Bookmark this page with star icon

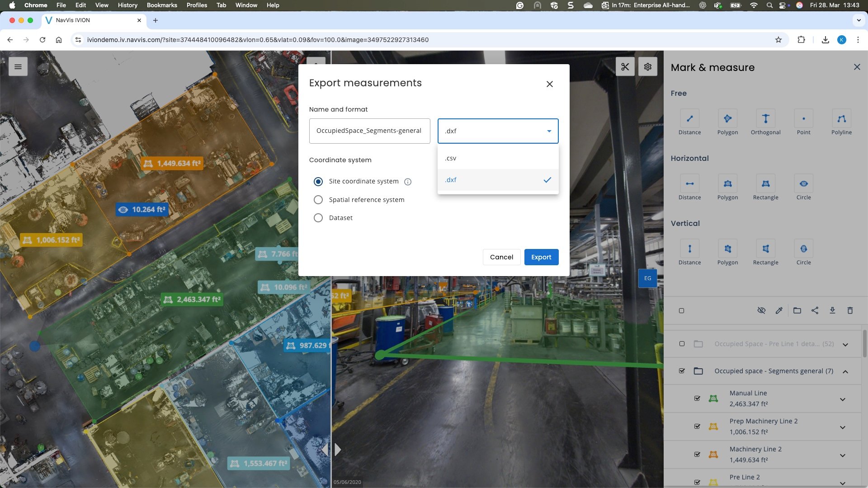point(778,40)
